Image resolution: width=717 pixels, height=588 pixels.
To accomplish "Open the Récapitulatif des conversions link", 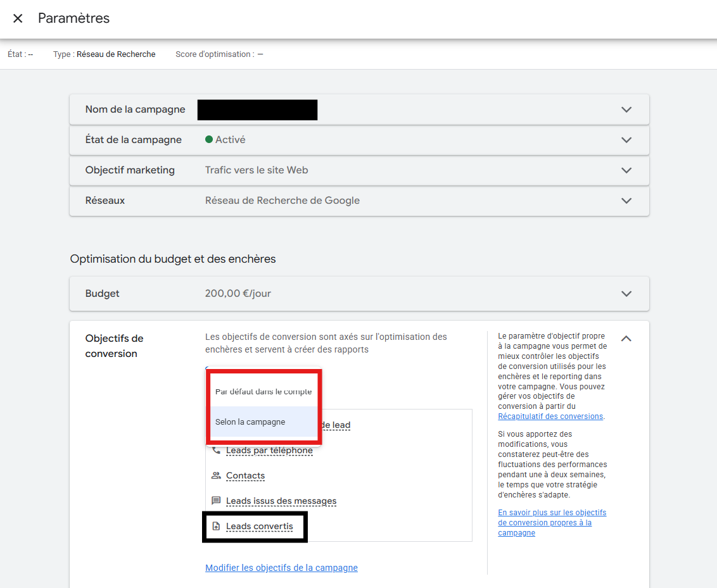I will point(550,416).
